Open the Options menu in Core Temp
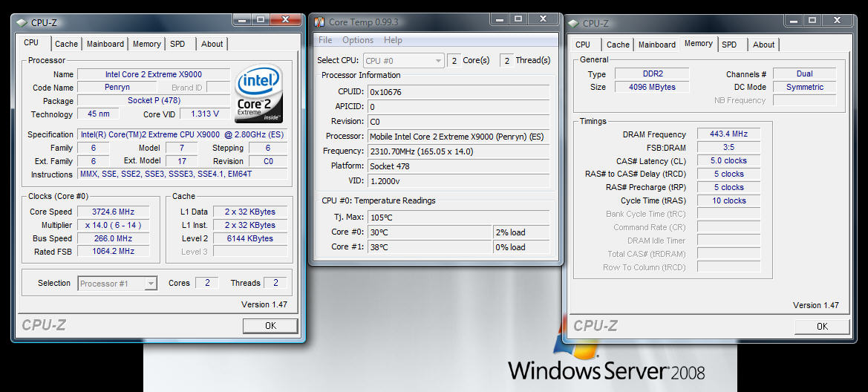 tap(358, 40)
